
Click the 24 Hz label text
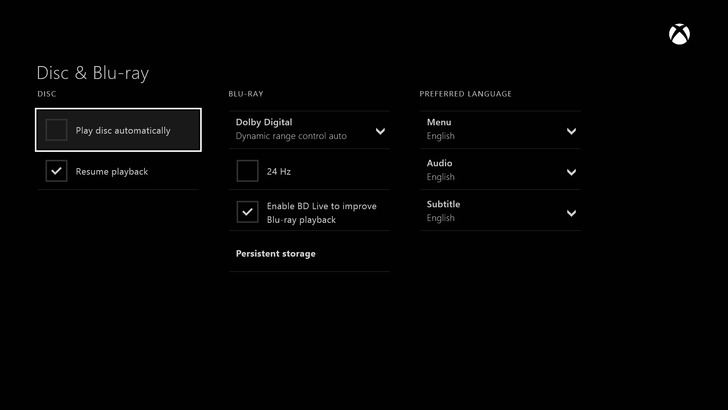(x=279, y=172)
